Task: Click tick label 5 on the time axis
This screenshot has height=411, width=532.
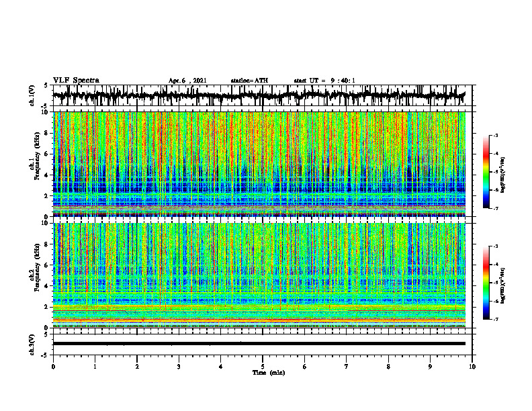Action: coord(263,367)
